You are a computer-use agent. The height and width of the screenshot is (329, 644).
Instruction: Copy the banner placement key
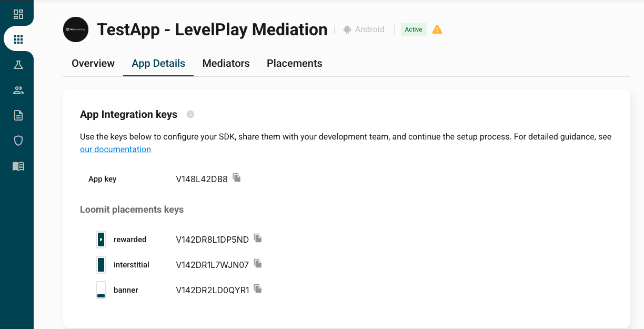258,288
